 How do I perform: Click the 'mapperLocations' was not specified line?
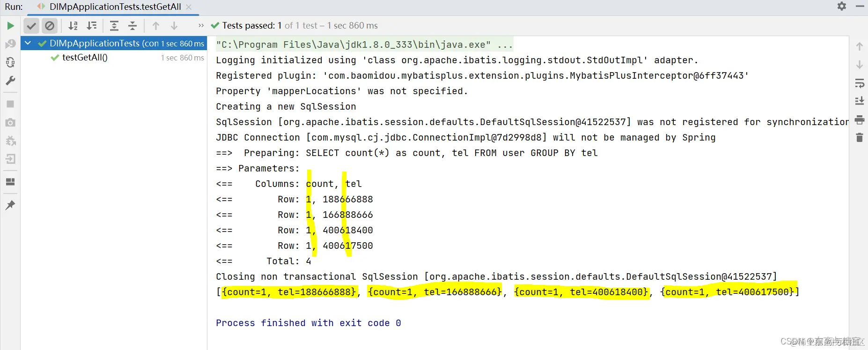pyautogui.click(x=342, y=91)
